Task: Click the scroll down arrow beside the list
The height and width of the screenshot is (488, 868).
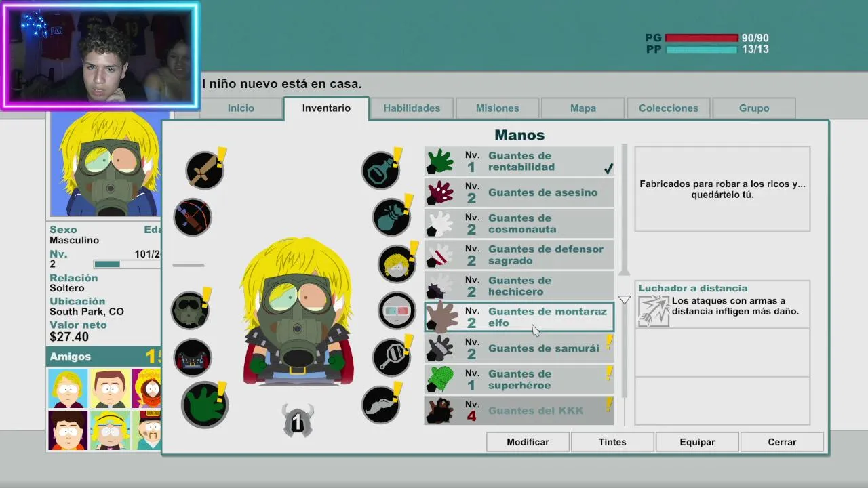Action: point(625,300)
